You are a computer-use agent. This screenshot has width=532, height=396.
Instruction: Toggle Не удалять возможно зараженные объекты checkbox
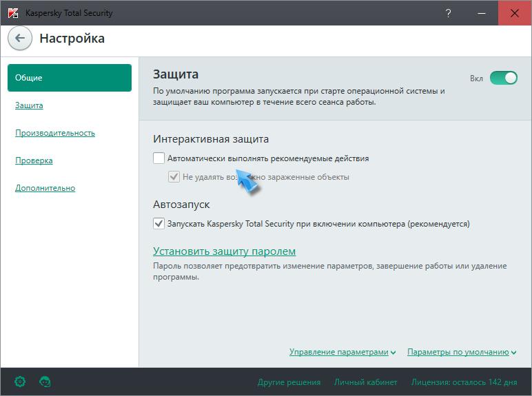pos(174,176)
